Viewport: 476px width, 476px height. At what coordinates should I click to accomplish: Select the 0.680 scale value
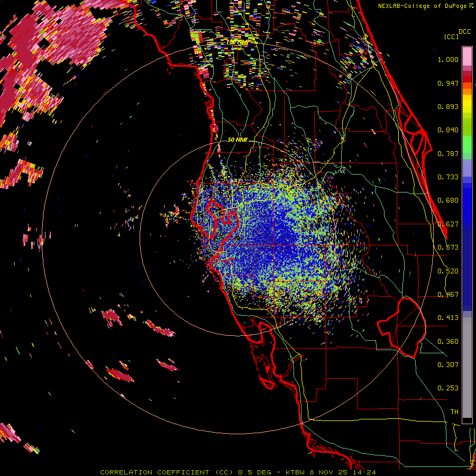pyautogui.click(x=448, y=200)
